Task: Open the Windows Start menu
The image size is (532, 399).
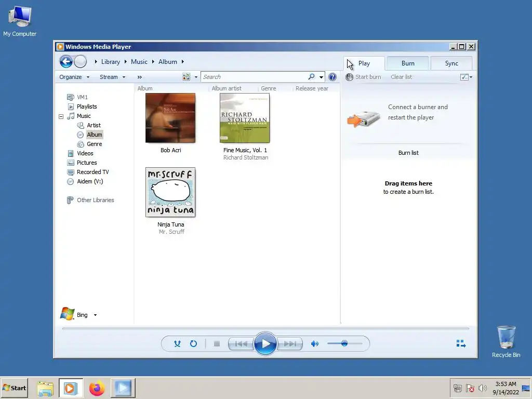Action: (14, 388)
